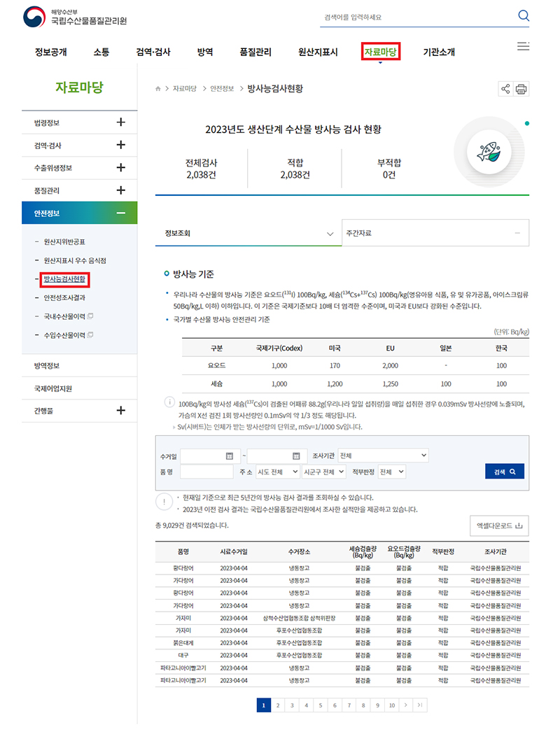Viewport: 560px width, 741px height.
Task: Click the 품명 text input field
Action: [x=206, y=472]
